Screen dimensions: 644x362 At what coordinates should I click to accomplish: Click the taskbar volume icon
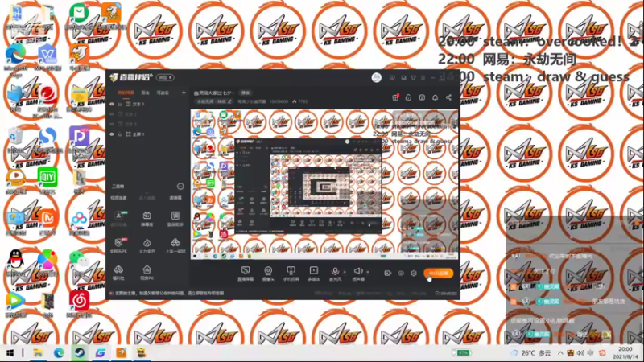(x=580, y=353)
